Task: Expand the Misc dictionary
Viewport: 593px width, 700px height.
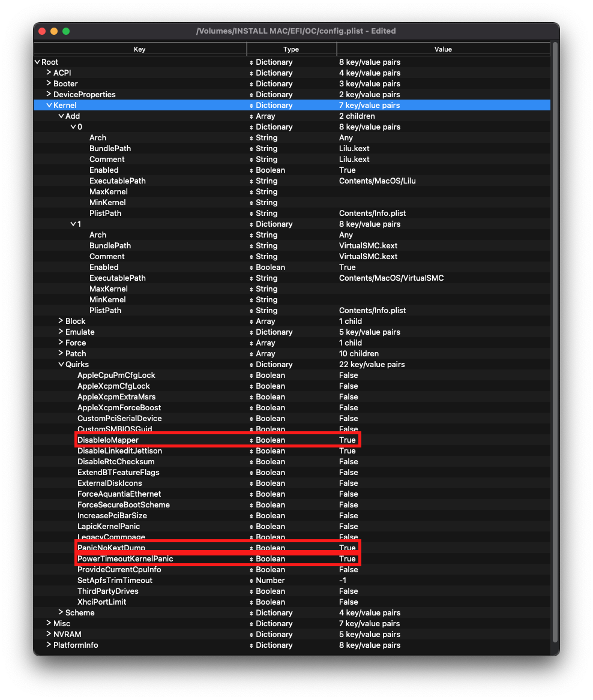Action: click(49, 623)
